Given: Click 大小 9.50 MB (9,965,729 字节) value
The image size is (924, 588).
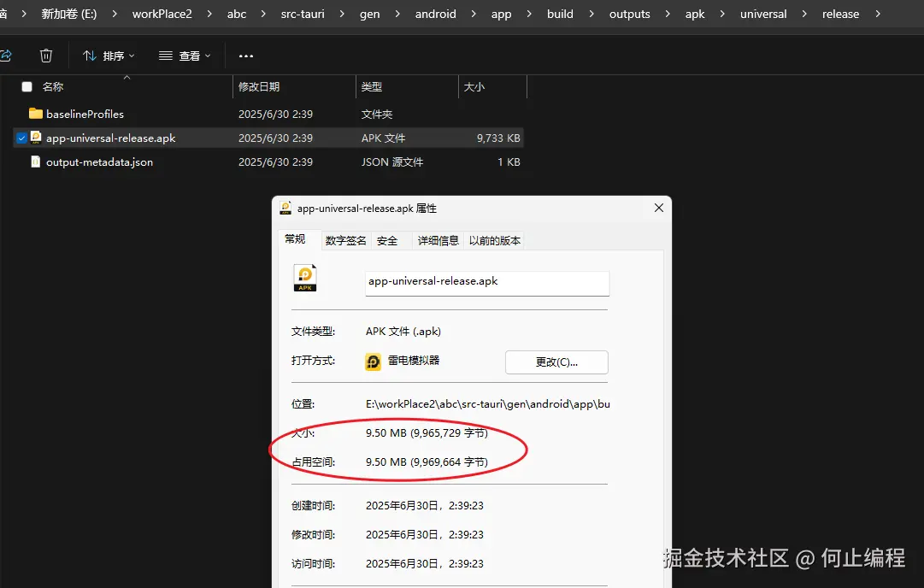Looking at the screenshot, I should click(427, 433).
